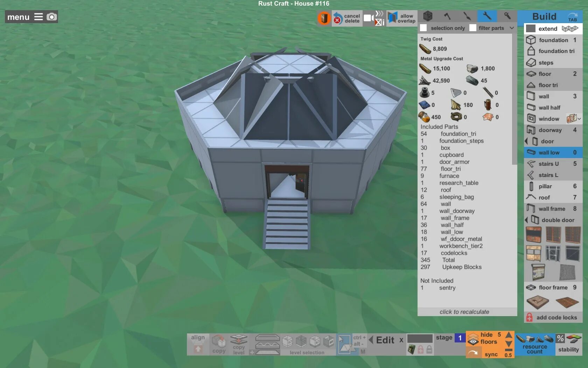588x368 pixels.
Task: Click add code locks
Action: 553,317
